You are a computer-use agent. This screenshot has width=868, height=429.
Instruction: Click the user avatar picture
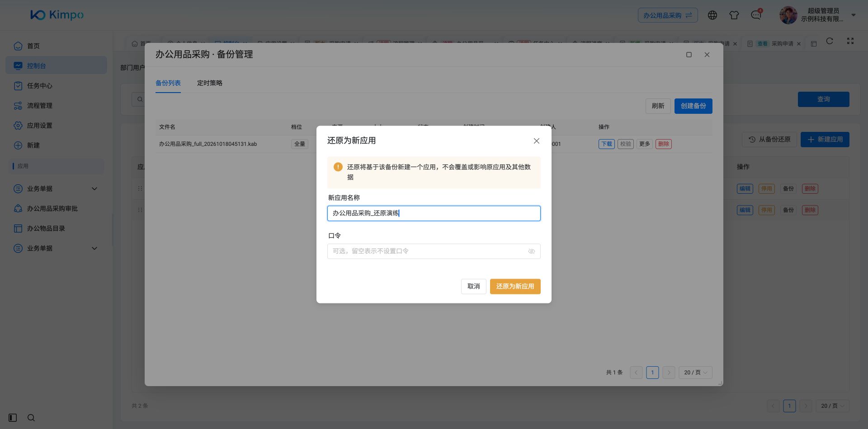[788, 15]
